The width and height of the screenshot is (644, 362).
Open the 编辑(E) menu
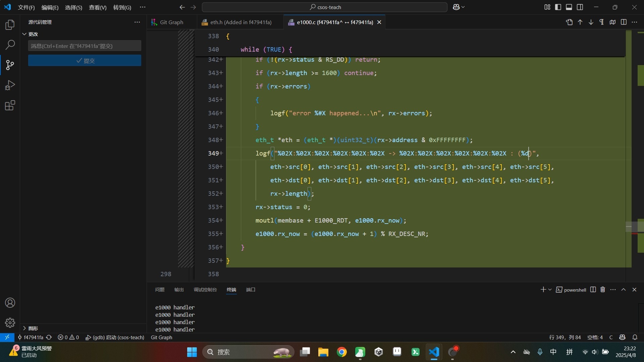(50, 7)
